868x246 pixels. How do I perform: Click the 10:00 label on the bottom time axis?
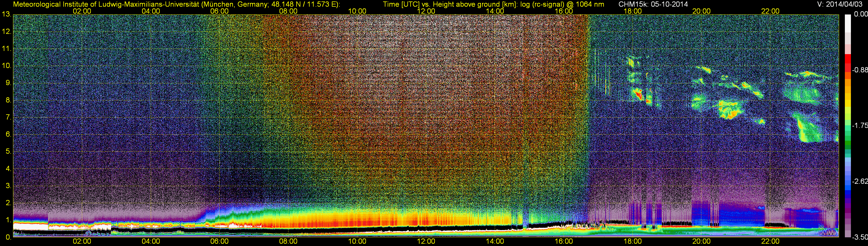point(357,241)
